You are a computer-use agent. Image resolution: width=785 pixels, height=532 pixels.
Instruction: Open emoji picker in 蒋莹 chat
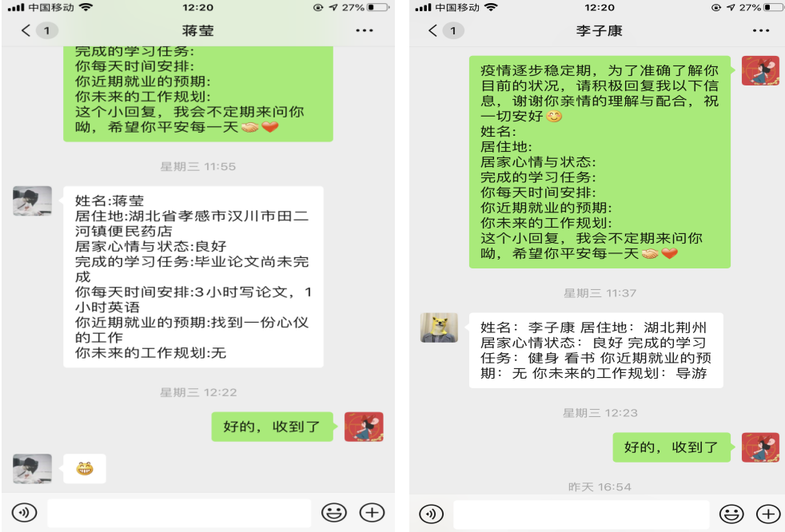point(334,513)
